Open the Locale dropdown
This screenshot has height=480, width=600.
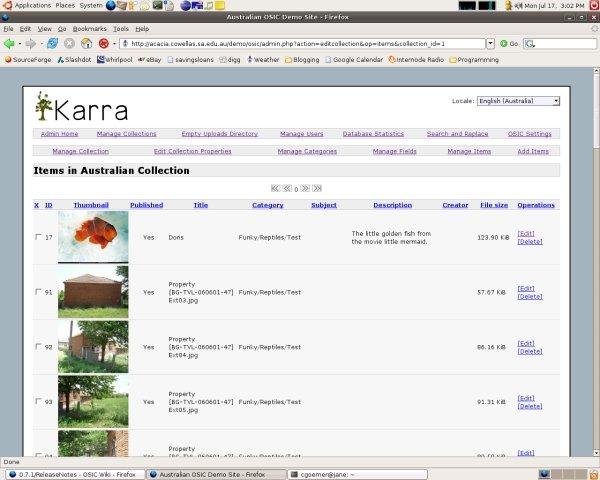(518, 101)
